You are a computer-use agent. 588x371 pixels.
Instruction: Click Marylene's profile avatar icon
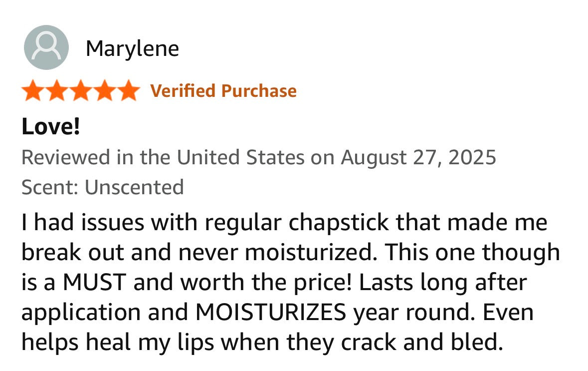pyautogui.click(x=46, y=47)
